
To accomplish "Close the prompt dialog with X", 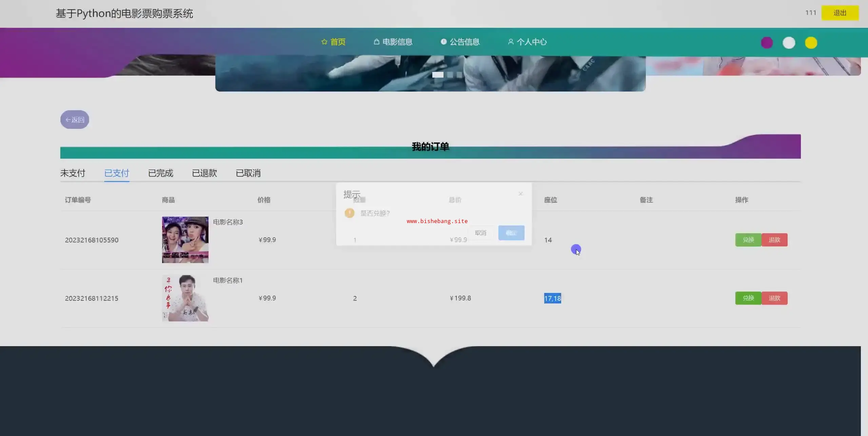I will [x=520, y=194].
